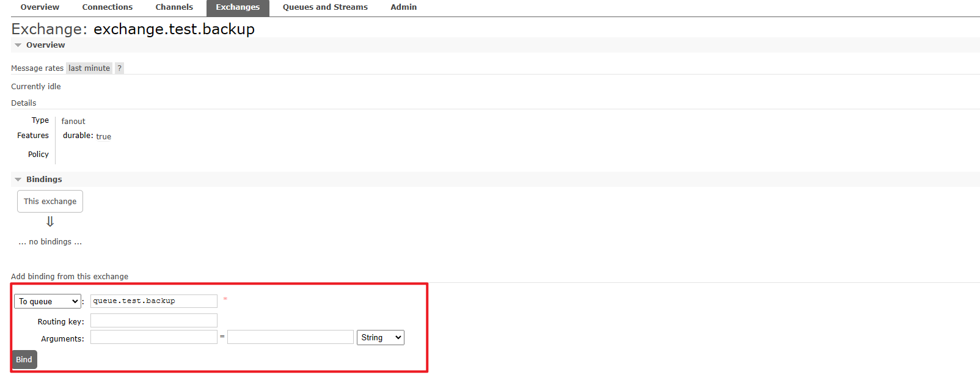This screenshot has height=380, width=980.
Task: Click the Routing key input field
Action: [154, 321]
